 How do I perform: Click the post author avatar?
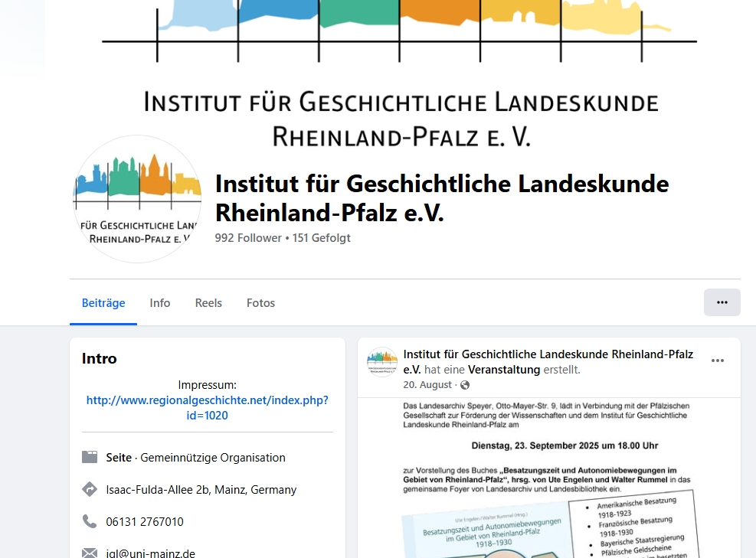tap(382, 361)
